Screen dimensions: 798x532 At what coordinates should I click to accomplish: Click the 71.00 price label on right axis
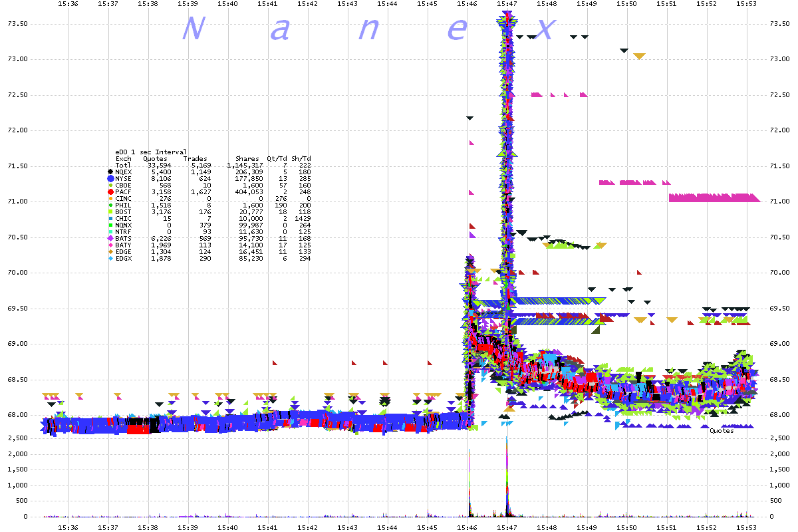coord(780,201)
